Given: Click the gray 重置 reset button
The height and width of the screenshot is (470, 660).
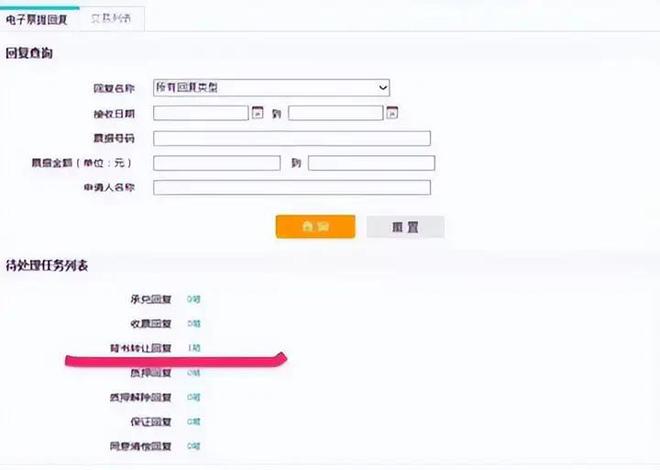Looking at the screenshot, I should (x=405, y=227).
